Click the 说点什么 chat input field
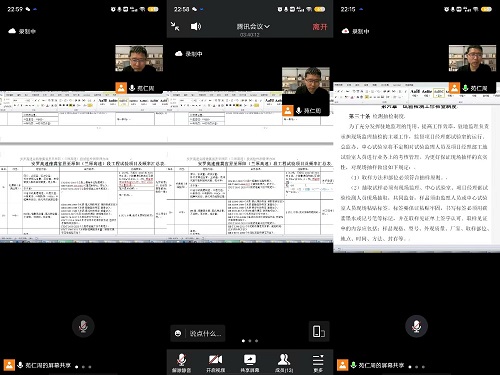Screen dimensions: 500x375 pos(205,333)
